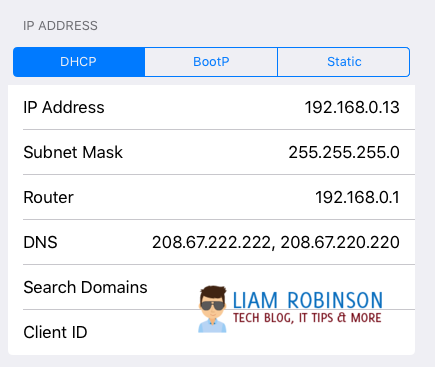435x367 pixels.
Task: Select the Subnet Mask label
Action: point(73,152)
